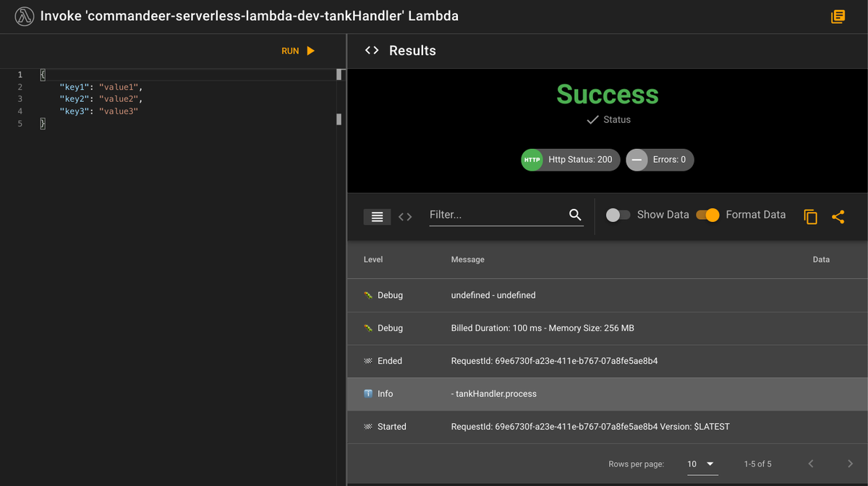Click the 1-5 of 5 pagination text
The width and height of the screenshot is (868, 486).
point(757,464)
